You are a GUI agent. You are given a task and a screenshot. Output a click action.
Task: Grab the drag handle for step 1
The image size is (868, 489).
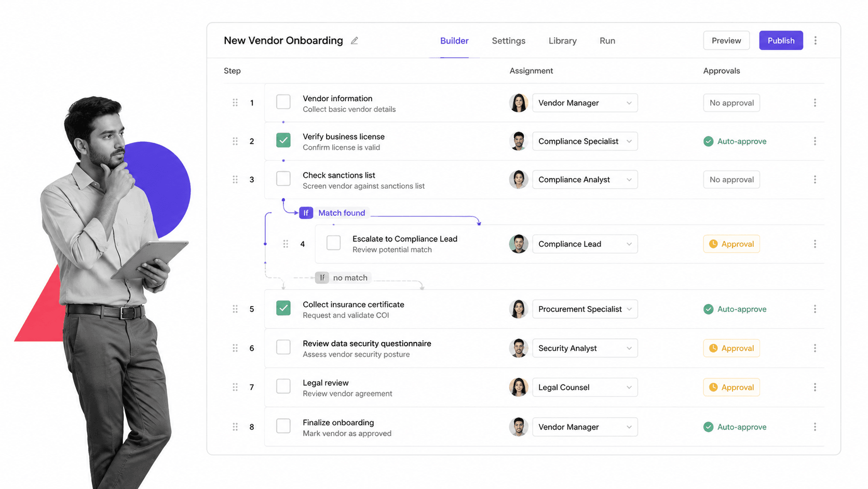coord(235,103)
